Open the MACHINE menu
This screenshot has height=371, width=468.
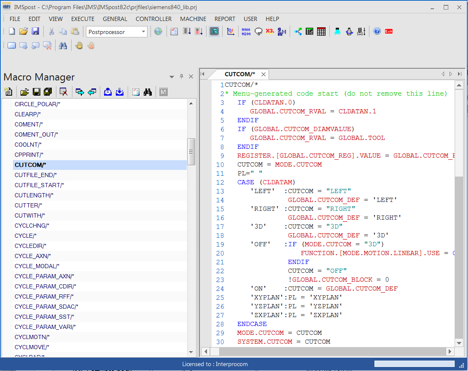[x=193, y=19]
